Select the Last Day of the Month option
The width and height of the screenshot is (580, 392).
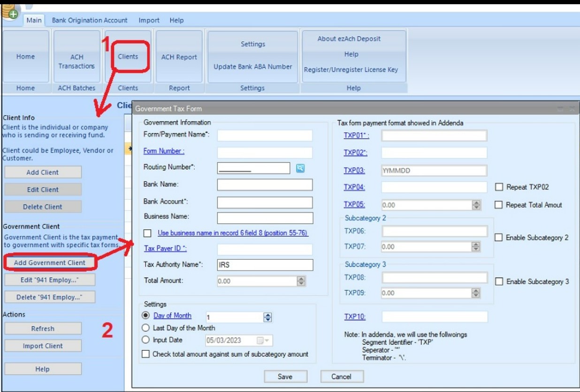click(x=145, y=328)
